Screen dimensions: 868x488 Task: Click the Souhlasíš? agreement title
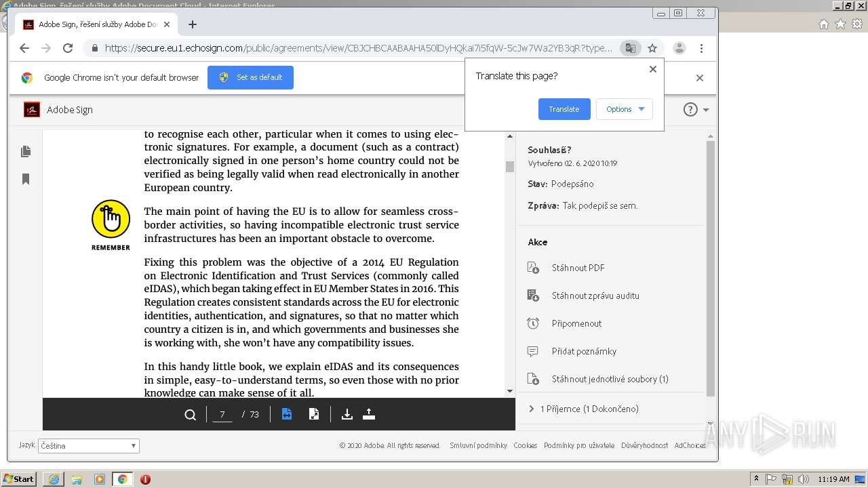[549, 150]
